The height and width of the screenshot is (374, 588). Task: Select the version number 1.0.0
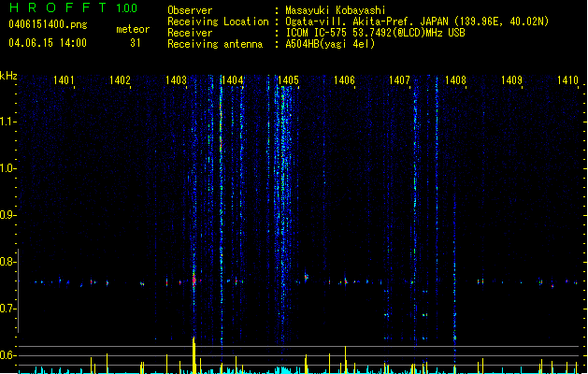point(127,8)
